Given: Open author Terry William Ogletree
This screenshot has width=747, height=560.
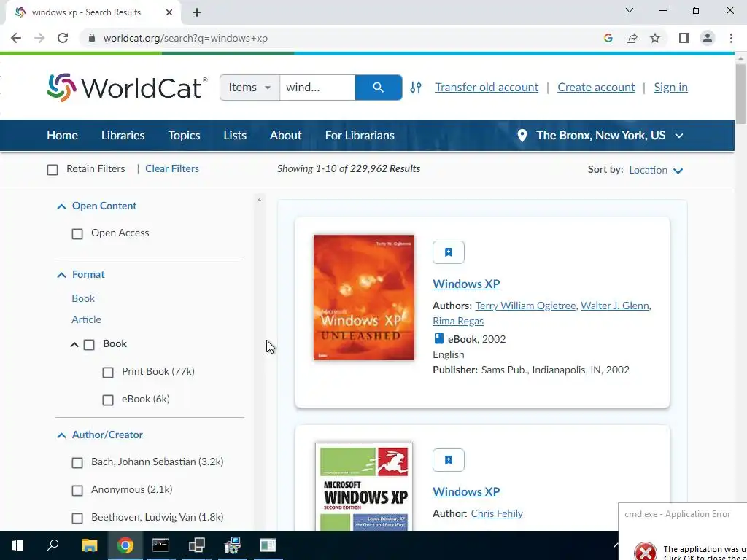Looking at the screenshot, I should (525, 306).
